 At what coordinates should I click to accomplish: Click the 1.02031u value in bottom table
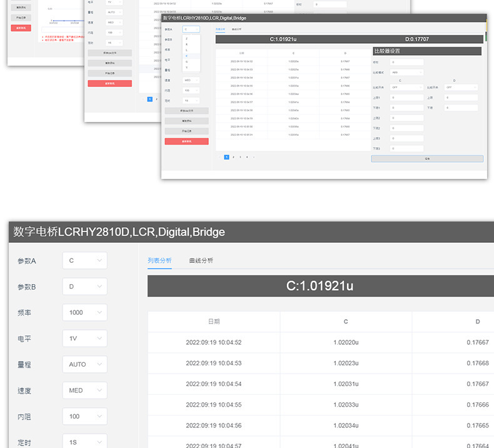(x=346, y=384)
